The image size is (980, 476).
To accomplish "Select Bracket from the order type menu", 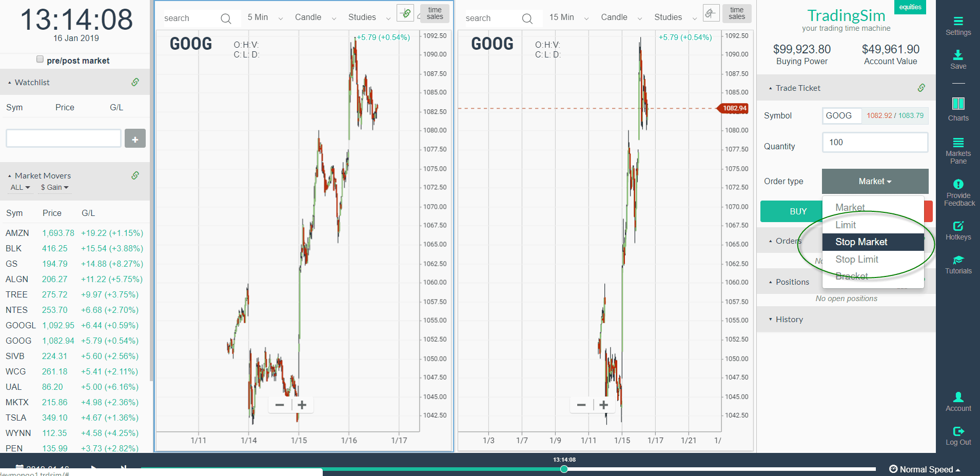I will click(852, 276).
